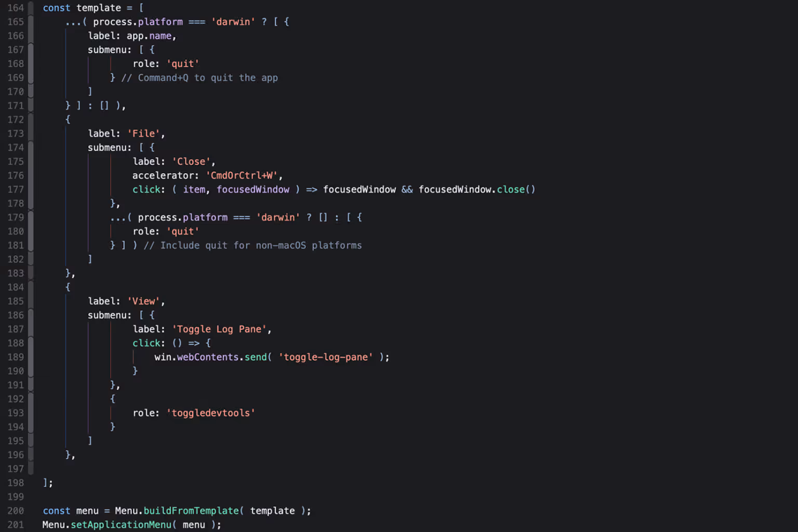Click line number 199 in the gutter
Viewport: 798px width, 532px height.
(x=16, y=497)
